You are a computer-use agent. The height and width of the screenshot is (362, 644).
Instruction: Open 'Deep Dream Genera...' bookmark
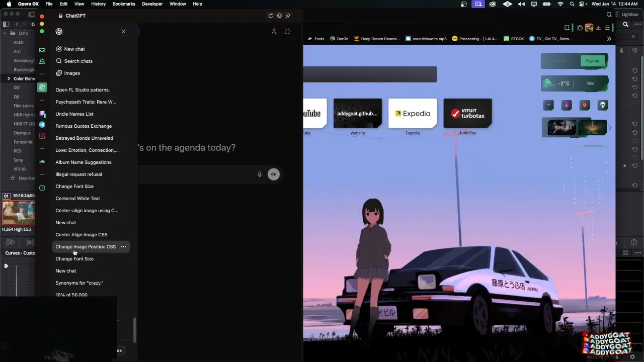(377, 39)
